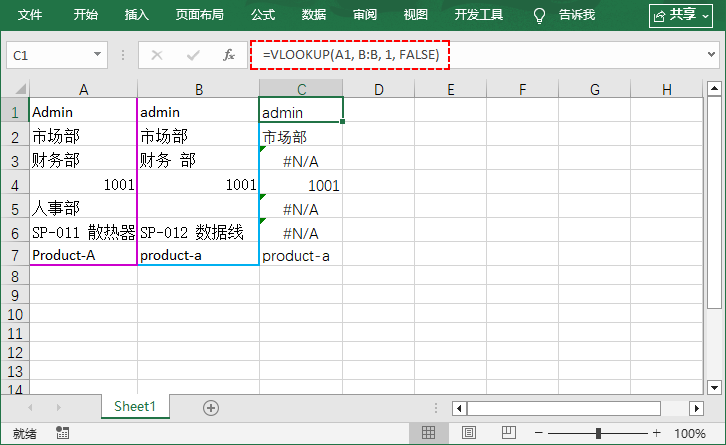Image resolution: width=726 pixels, height=445 pixels.
Task: Click the macro recording status bar icon
Action: point(63,433)
